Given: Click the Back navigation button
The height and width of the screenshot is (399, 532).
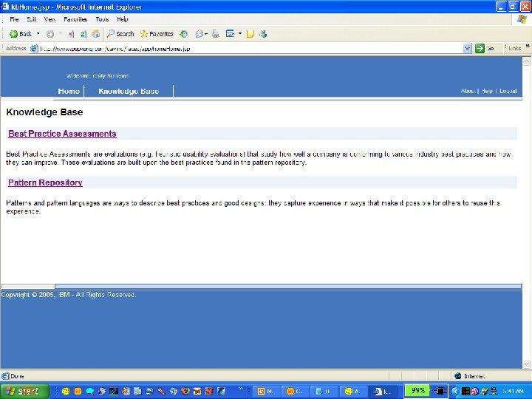Looking at the screenshot, I should [21, 33].
